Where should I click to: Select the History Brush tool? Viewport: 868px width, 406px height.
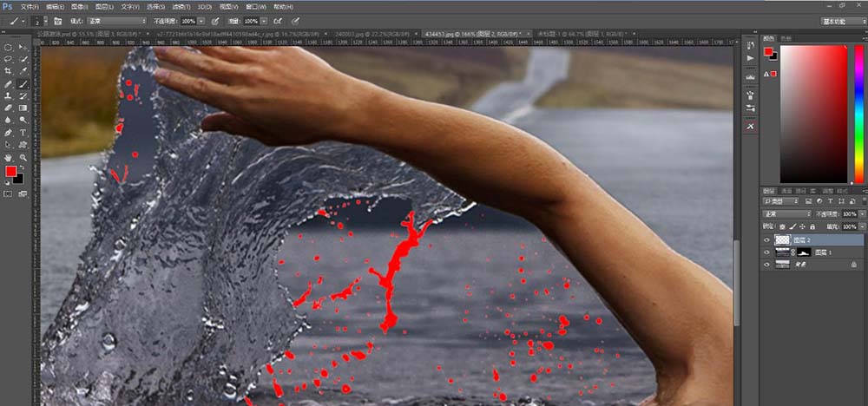(23, 96)
